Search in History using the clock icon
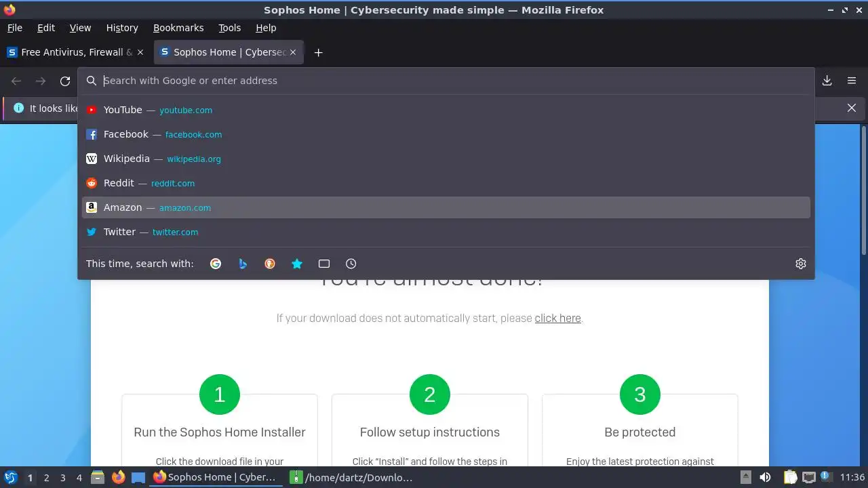This screenshot has height=488, width=868. 351,264
